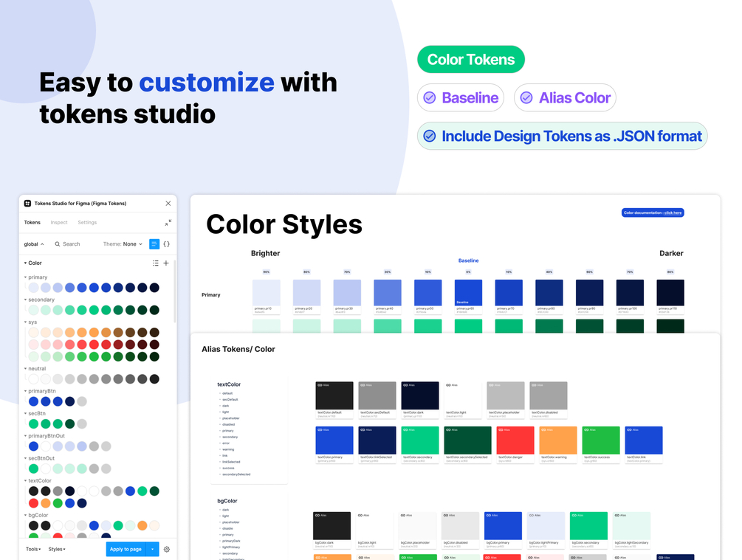Click the Apply to page button
Screen dimensions: 742x560
[x=126, y=549]
